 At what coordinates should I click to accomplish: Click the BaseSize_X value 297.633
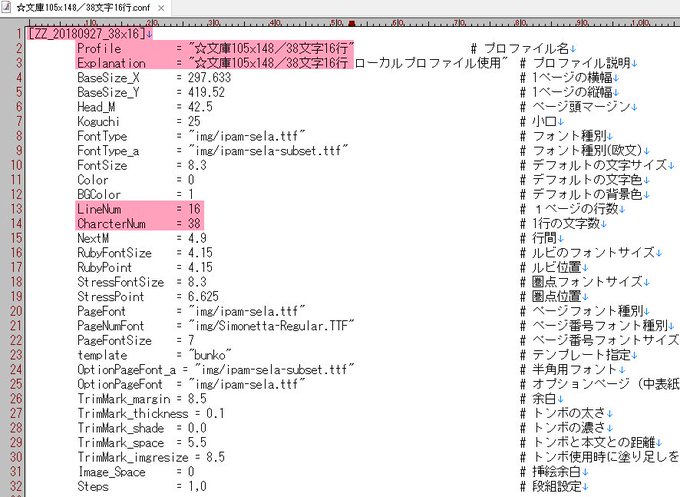pos(209,78)
